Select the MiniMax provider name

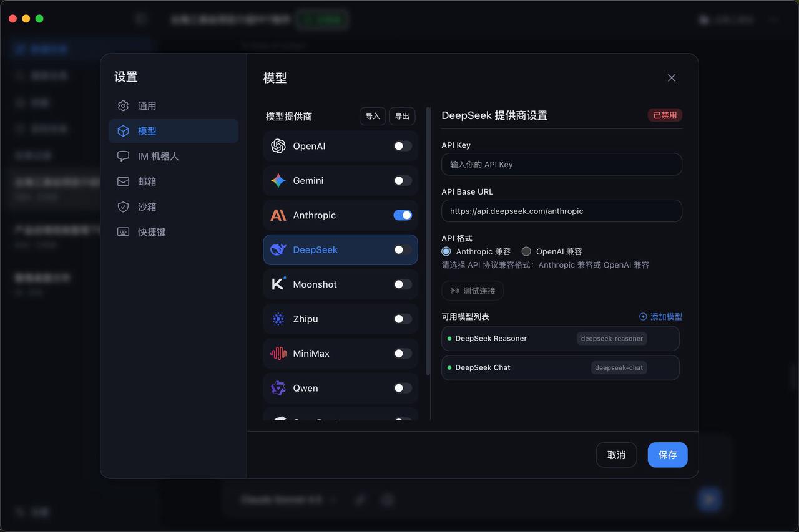[x=311, y=354]
